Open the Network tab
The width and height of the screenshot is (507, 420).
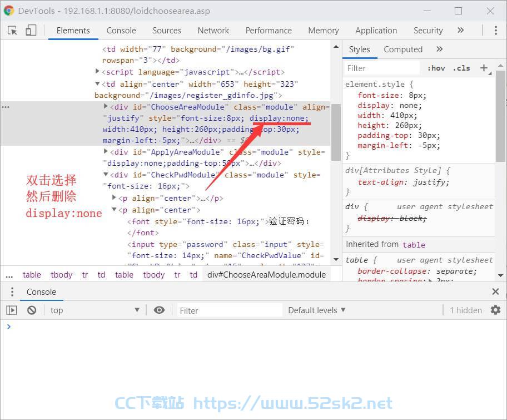(213, 31)
